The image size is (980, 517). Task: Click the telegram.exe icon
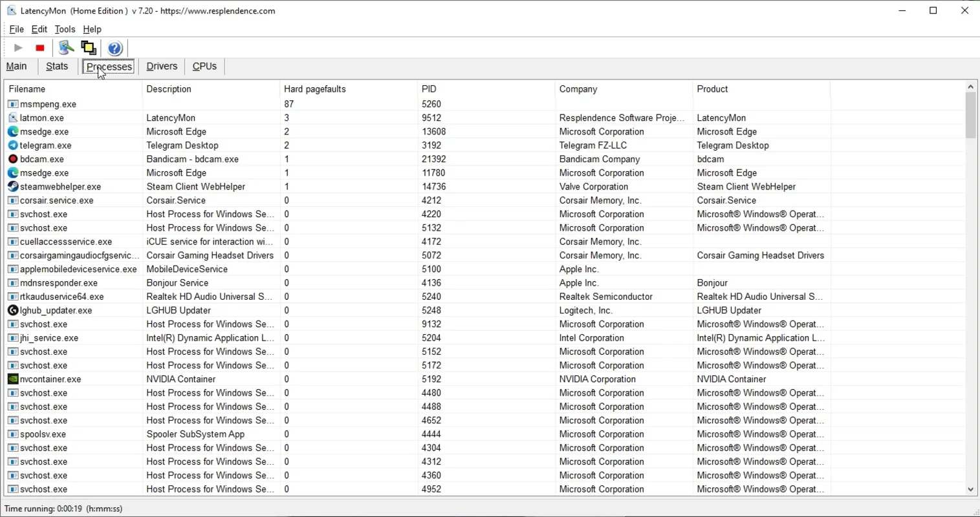[x=13, y=145]
